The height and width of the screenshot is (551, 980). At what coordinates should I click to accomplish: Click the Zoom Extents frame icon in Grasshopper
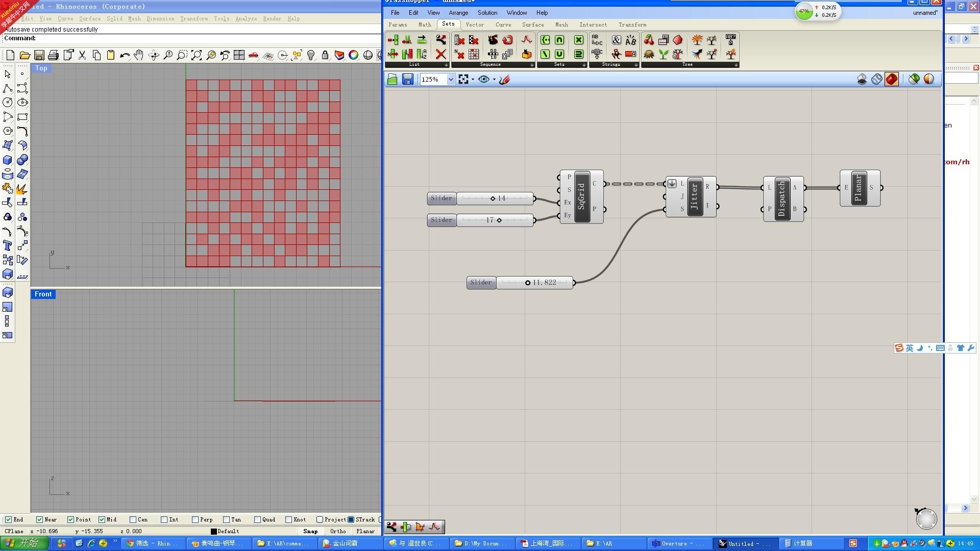[x=463, y=79]
